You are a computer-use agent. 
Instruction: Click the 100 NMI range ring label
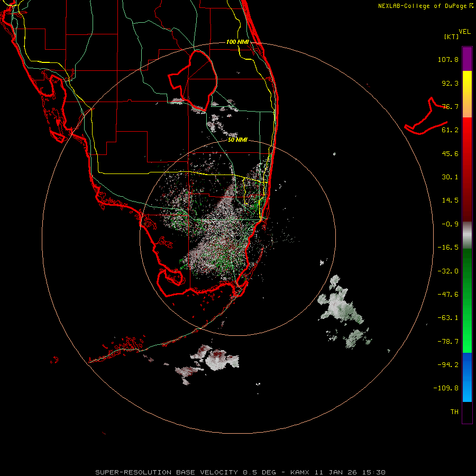pyautogui.click(x=237, y=42)
